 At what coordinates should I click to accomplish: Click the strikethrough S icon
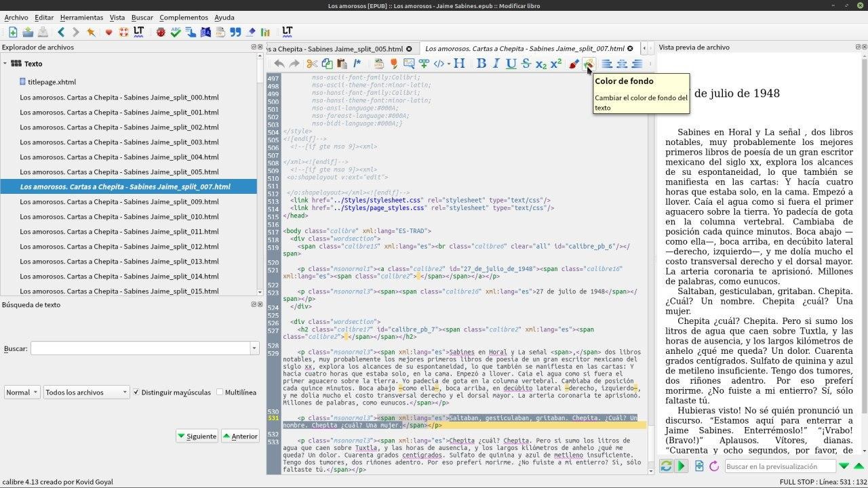pyautogui.click(x=526, y=64)
